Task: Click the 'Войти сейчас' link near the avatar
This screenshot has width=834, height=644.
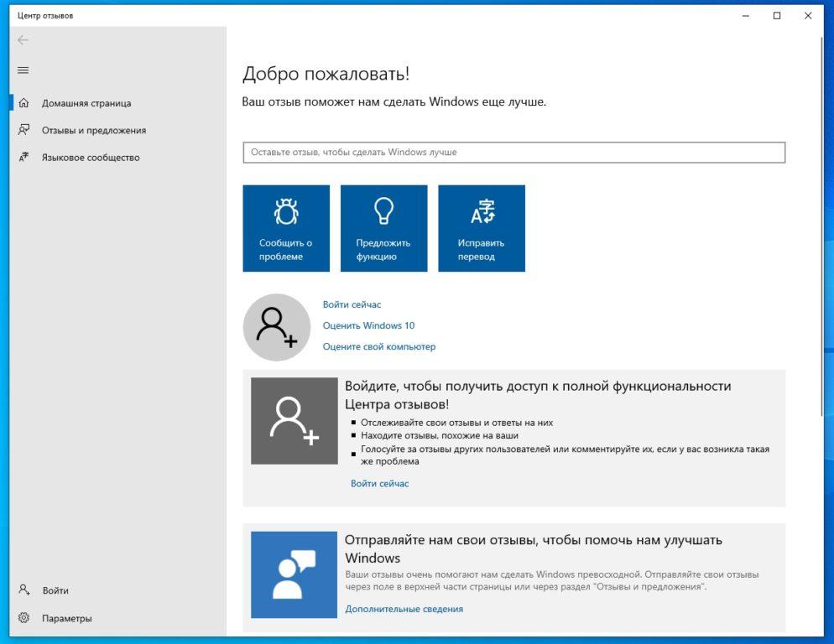Action: [352, 304]
